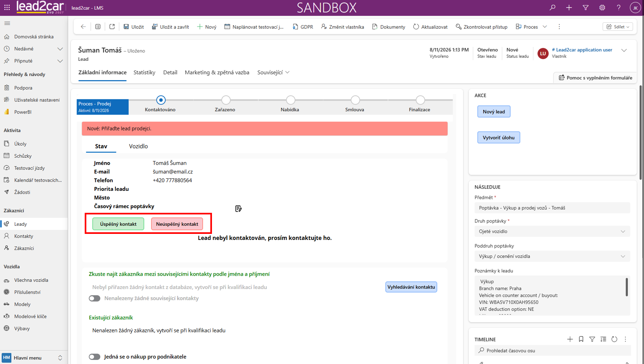Click the JK user avatar
The height and width of the screenshot is (364, 644).
635,8
